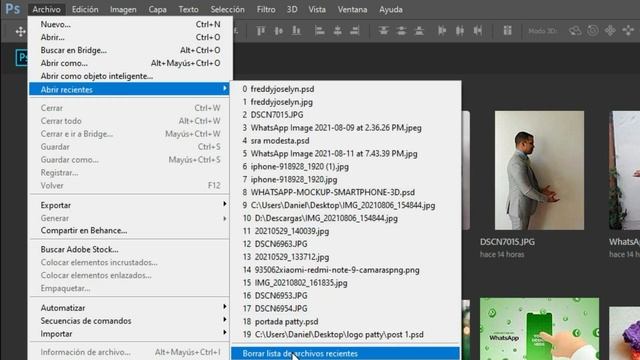Open the Edición menu

point(85,9)
